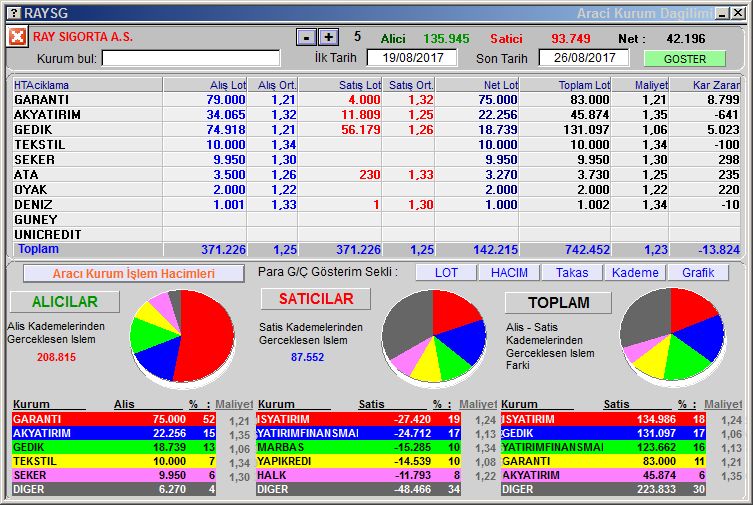Viewport: 753px width, 505px height.
Task: Select the GEDIK row in top table
Action: point(376,130)
